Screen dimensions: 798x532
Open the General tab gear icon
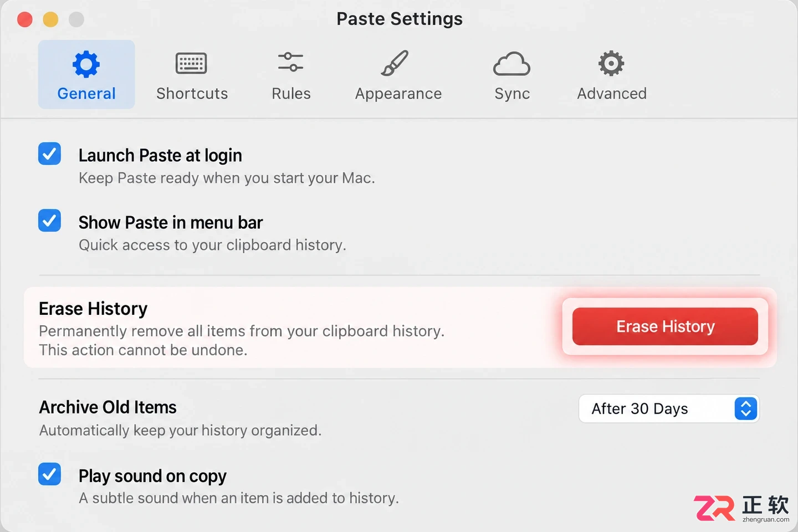(86, 64)
